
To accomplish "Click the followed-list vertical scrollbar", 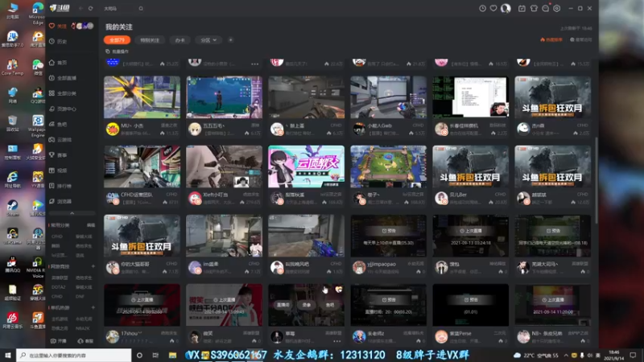I will coord(596,180).
